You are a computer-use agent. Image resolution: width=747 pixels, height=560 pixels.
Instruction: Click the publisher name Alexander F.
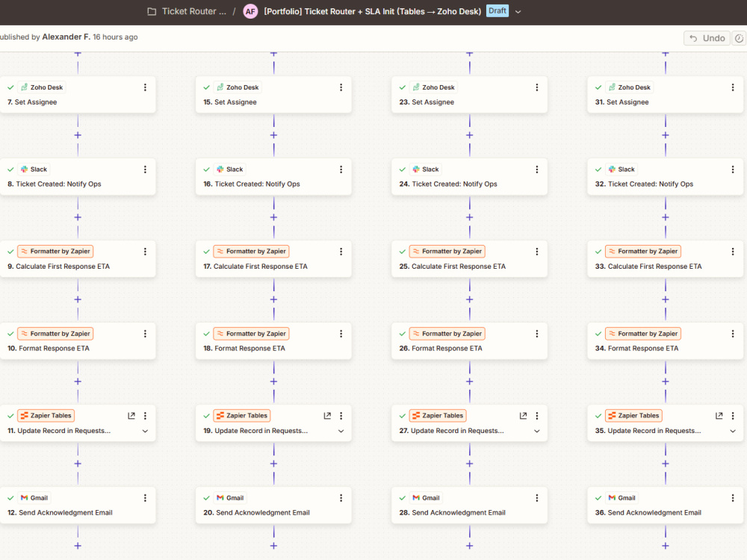pyautogui.click(x=66, y=37)
